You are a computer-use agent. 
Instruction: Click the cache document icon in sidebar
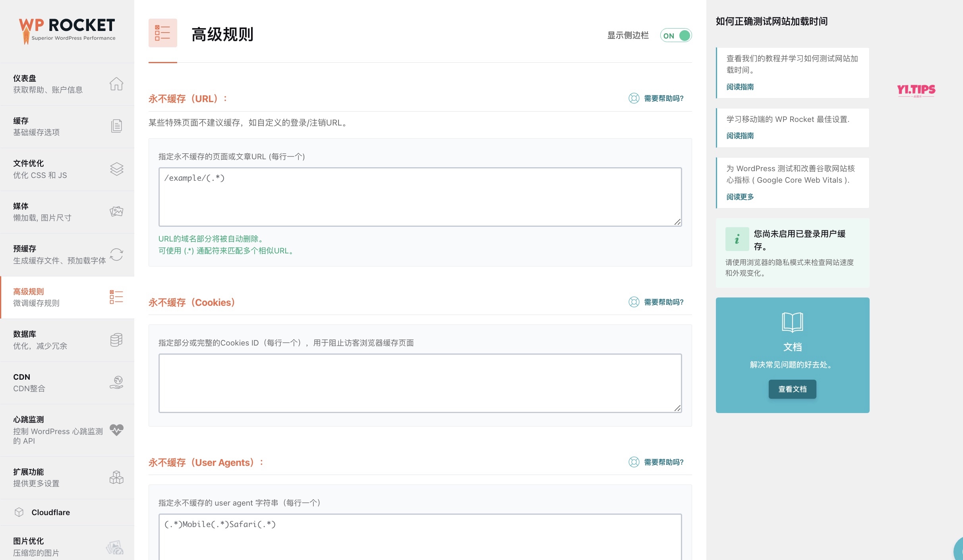coord(116,126)
